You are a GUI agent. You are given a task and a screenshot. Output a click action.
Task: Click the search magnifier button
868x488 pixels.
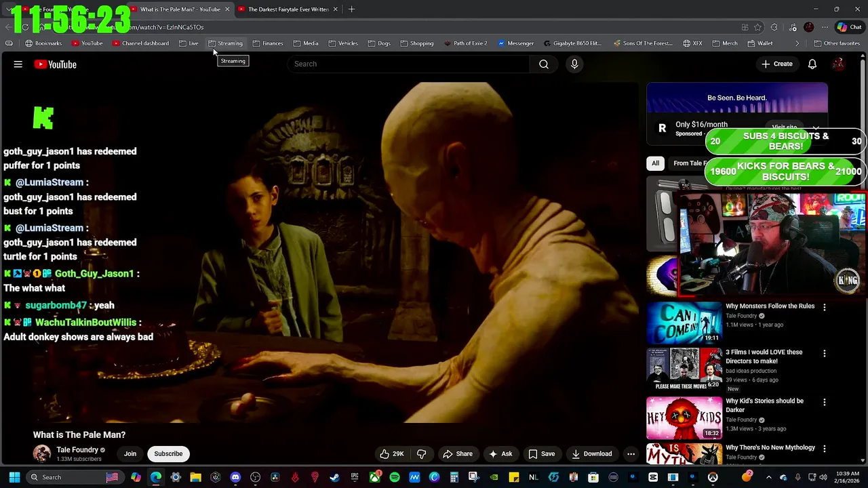(x=544, y=64)
